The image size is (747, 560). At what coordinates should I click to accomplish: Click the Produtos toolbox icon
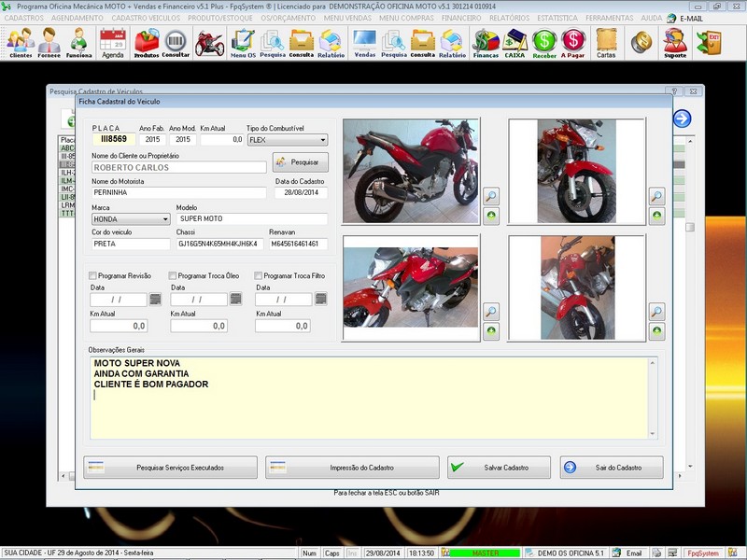click(x=146, y=42)
